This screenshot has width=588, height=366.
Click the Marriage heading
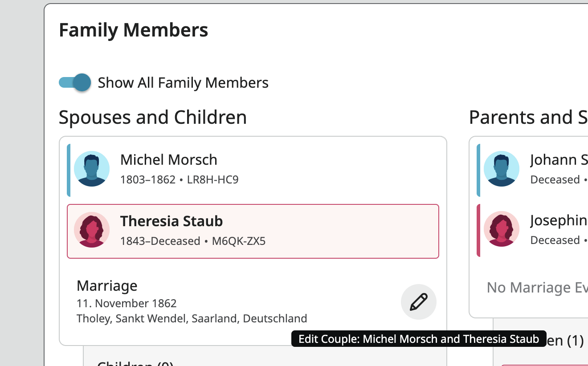107,286
